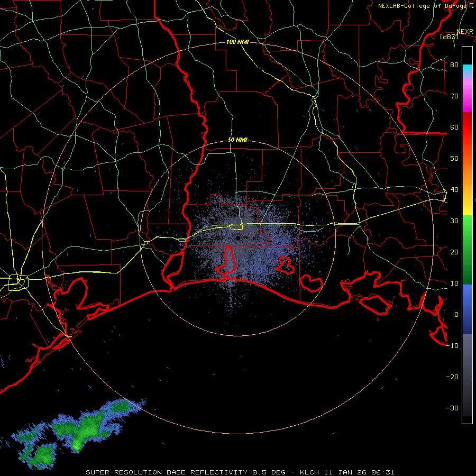
Task: Click the 50 dBZ scale value
Action: pos(454,159)
